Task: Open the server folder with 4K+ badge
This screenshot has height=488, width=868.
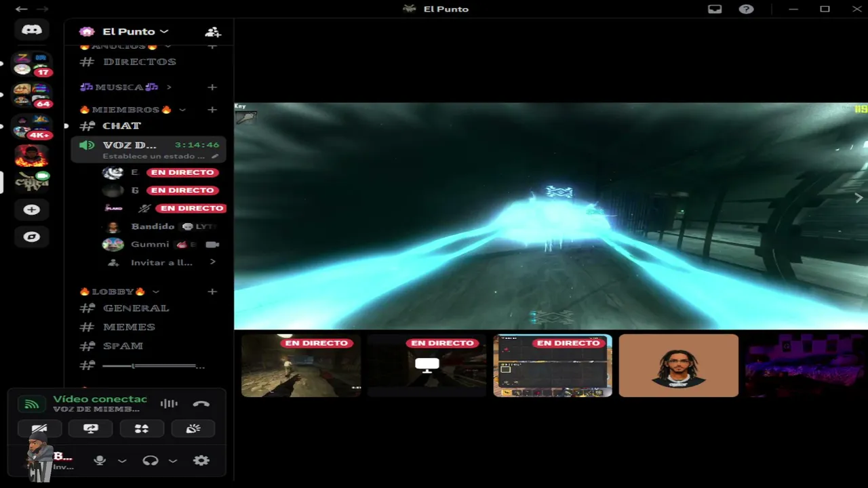Action: pos(32,127)
